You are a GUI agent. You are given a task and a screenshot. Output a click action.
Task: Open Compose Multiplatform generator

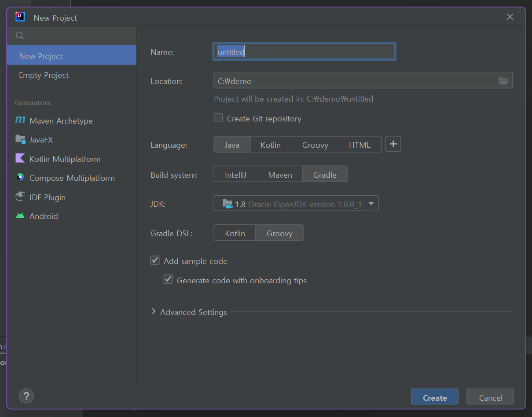72,178
